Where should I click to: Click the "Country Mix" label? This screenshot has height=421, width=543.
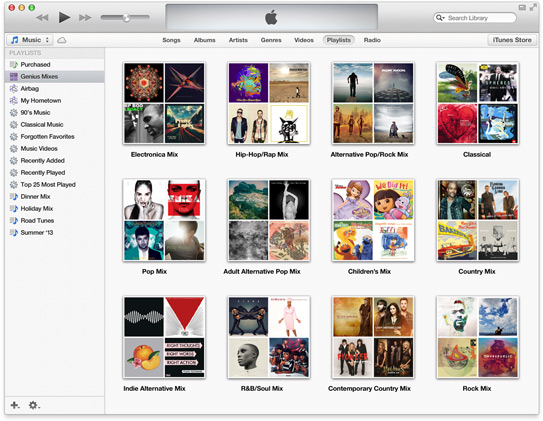coord(477,271)
